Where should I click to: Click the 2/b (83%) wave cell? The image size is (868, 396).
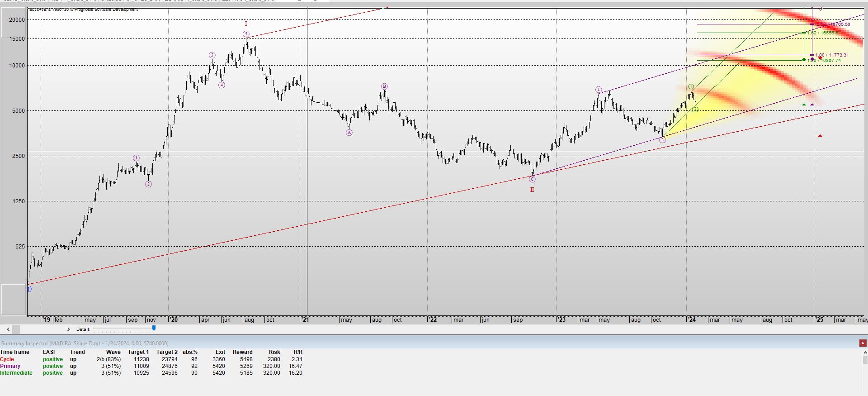tap(108, 359)
